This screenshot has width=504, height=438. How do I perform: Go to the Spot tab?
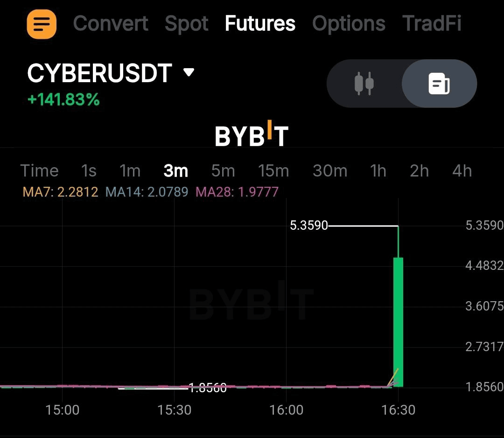click(186, 24)
